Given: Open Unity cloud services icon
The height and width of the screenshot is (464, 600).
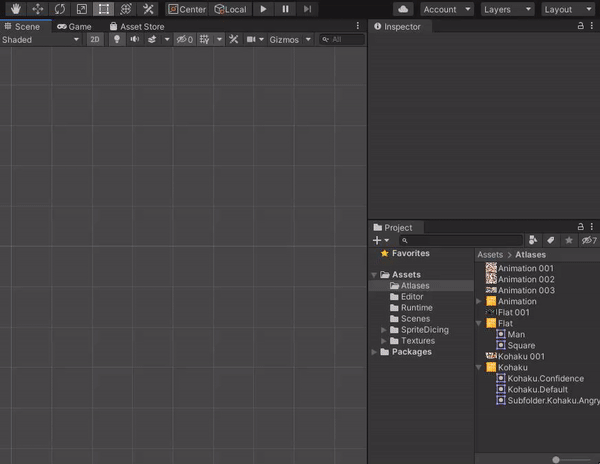Looking at the screenshot, I should pyautogui.click(x=403, y=9).
